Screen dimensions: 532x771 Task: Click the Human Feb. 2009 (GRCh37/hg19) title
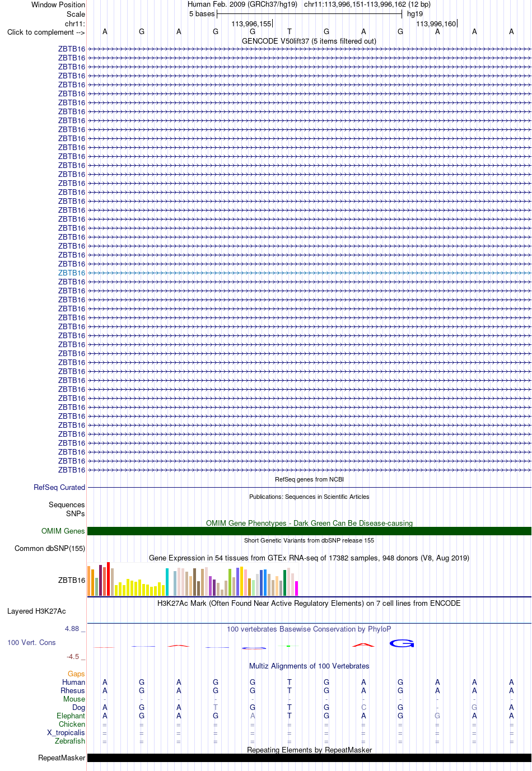tap(242, 4)
